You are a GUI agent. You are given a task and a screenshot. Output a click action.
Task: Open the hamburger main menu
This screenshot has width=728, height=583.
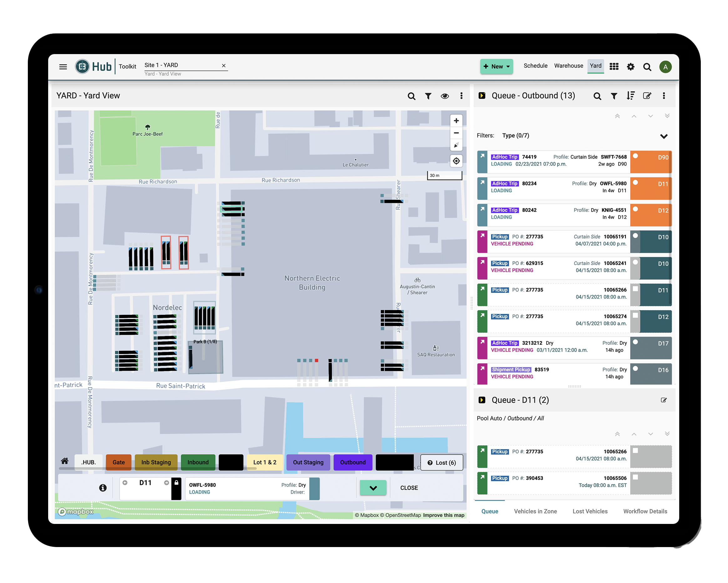[x=63, y=67]
